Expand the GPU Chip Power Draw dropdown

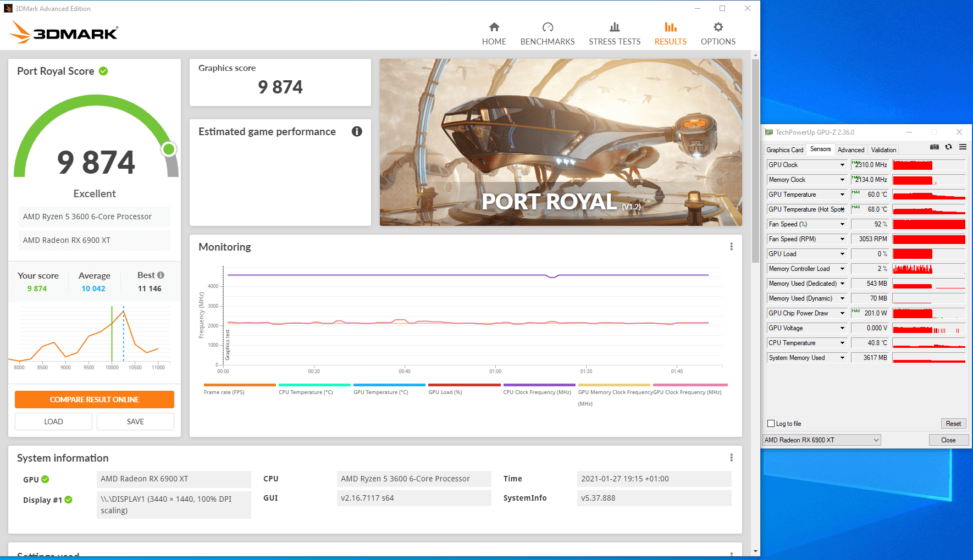(x=842, y=313)
